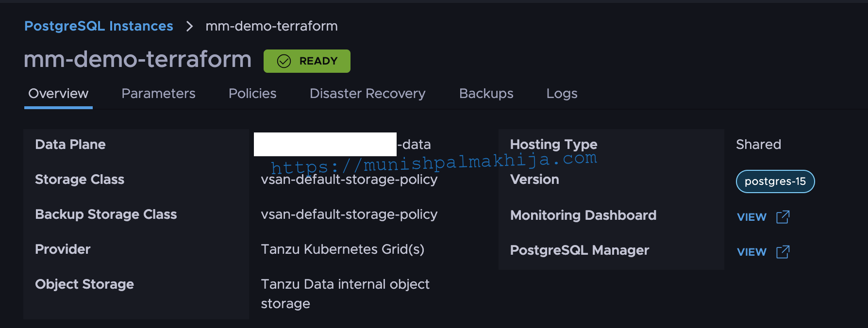Click Tanzu Data internal object storage value
Viewport: 868px width, 328px height.
click(x=345, y=294)
